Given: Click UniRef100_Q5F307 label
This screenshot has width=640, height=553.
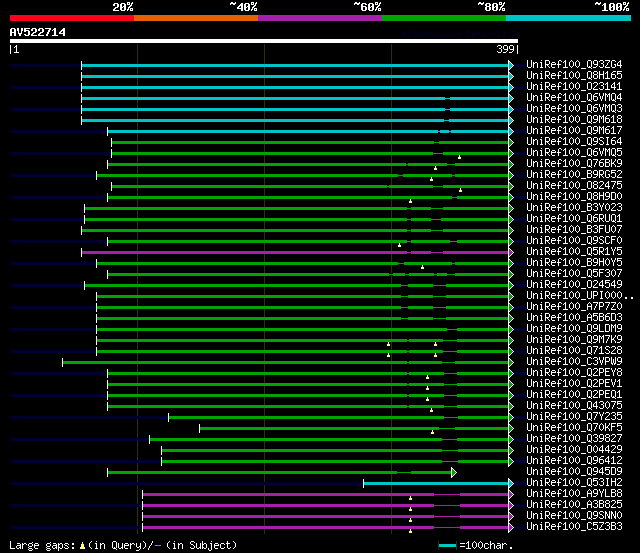Looking at the screenshot, I should [x=574, y=274].
